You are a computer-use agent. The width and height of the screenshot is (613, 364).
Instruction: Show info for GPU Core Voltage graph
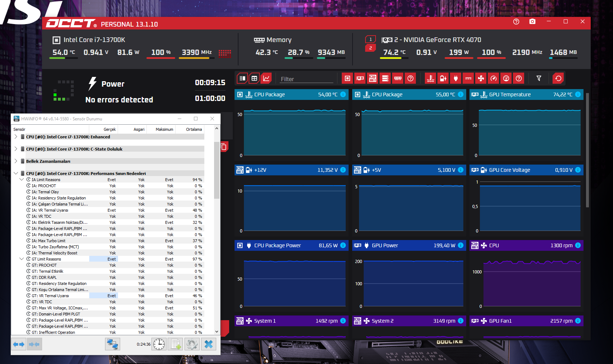tap(578, 170)
